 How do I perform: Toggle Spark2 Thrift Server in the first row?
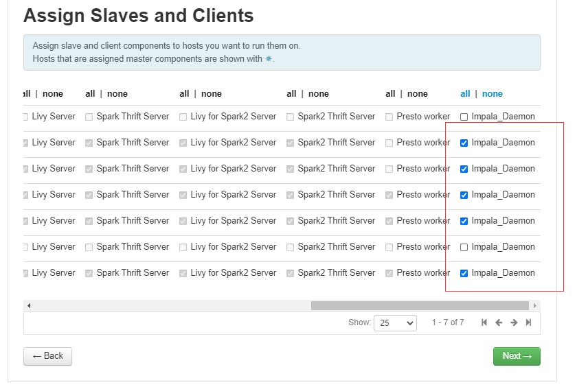(291, 117)
